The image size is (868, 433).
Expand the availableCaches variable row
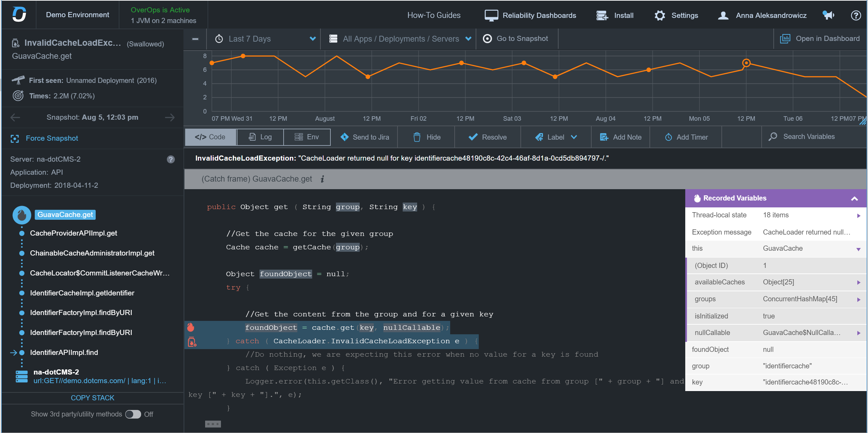point(858,282)
